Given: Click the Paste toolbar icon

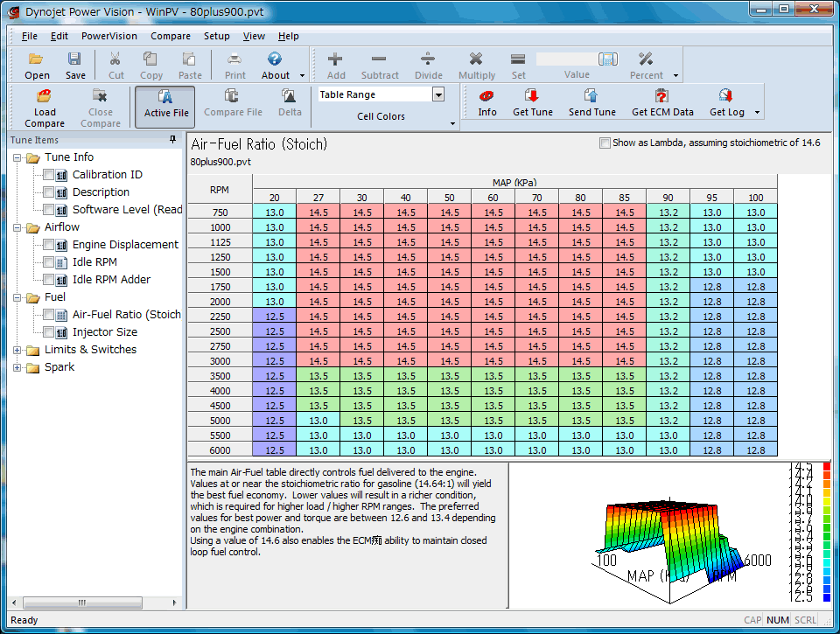Looking at the screenshot, I should [x=189, y=59].
